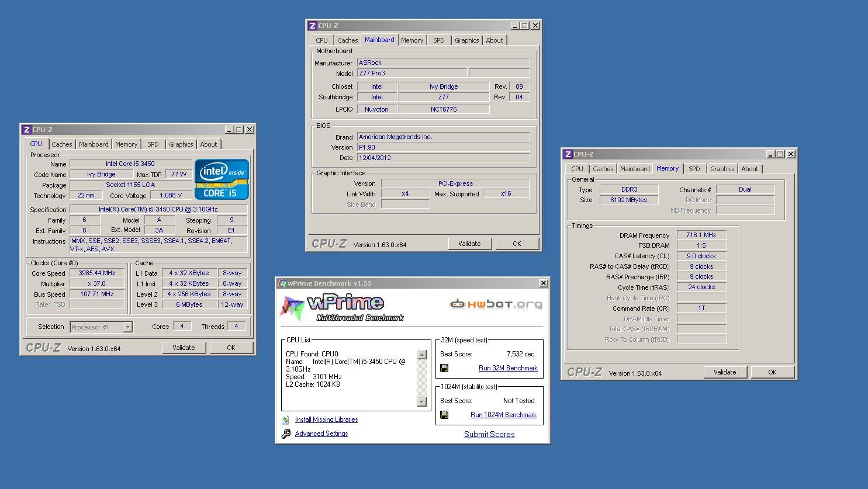Screen dimensions: 868x489
Task: Click the Bus Speed 107.71 MHz value
Action: click(x=97, y=294)
